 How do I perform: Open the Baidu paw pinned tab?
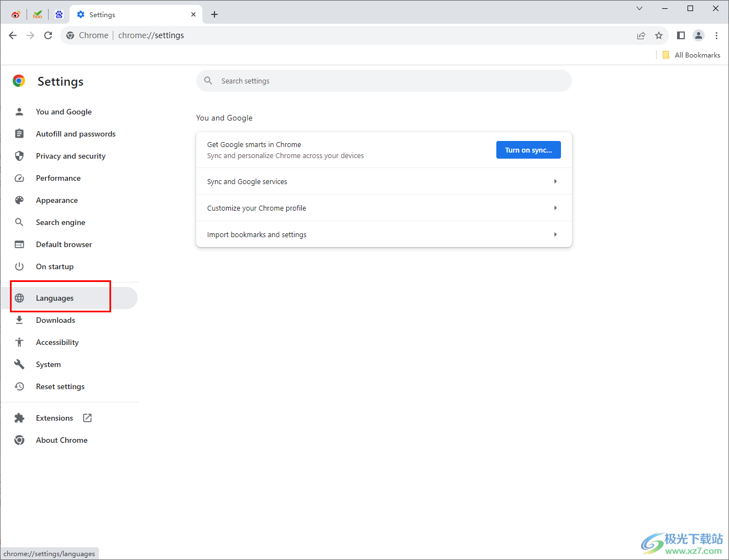coord(59,14)
